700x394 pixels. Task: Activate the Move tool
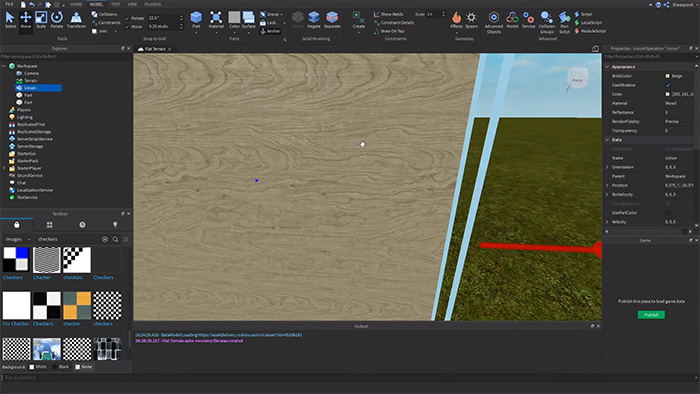point(26,20)
